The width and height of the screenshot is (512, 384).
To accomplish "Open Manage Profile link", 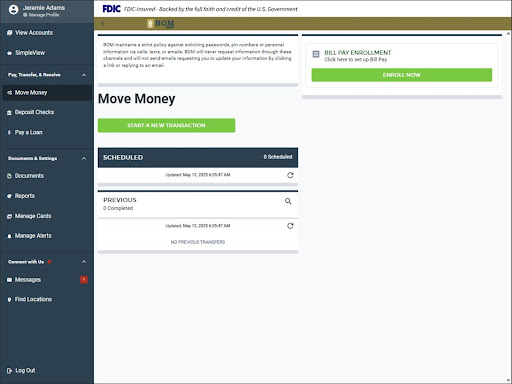I will [41, 15].
